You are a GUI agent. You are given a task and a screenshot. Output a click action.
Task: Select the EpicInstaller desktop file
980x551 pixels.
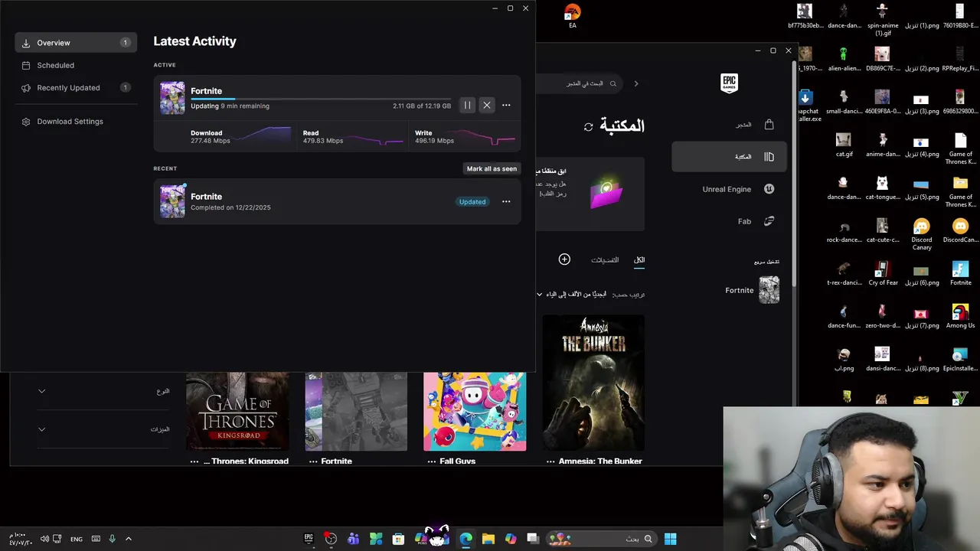960,359
